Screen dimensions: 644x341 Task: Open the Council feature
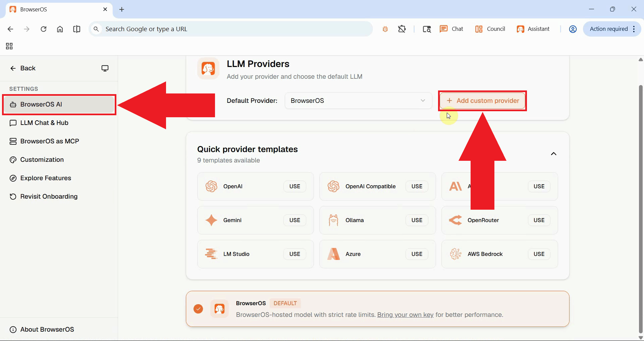point(490,29)
